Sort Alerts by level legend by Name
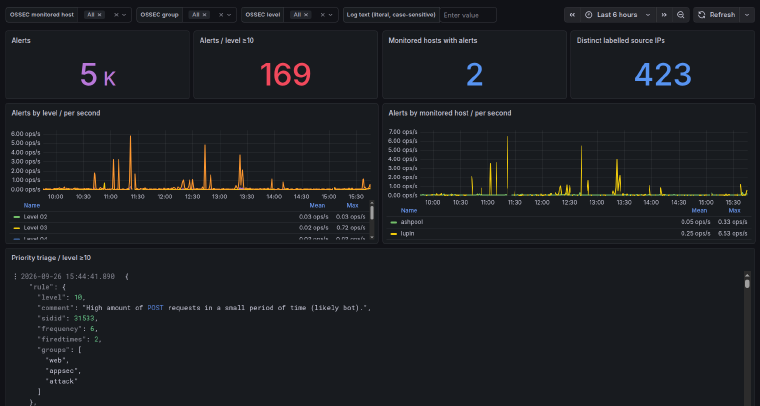The height and width of the screenshot is (406, 760). (32, 205)
